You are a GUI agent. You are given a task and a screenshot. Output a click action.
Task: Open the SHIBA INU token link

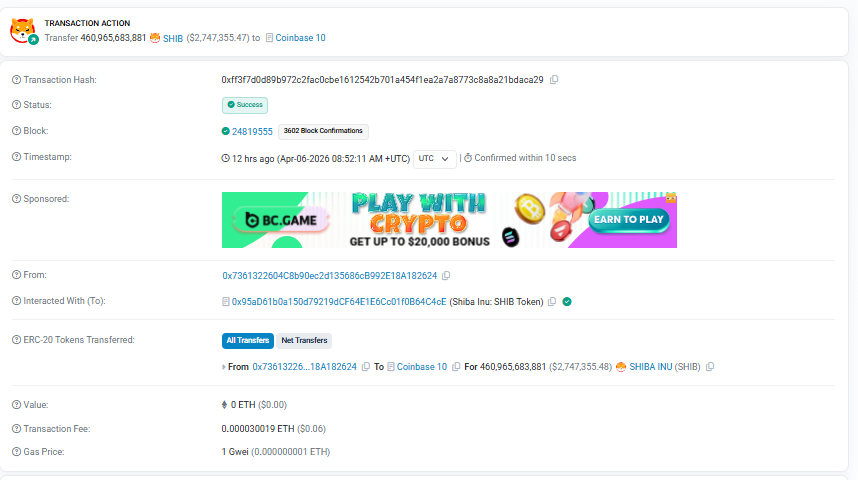[x=651, y=367]
